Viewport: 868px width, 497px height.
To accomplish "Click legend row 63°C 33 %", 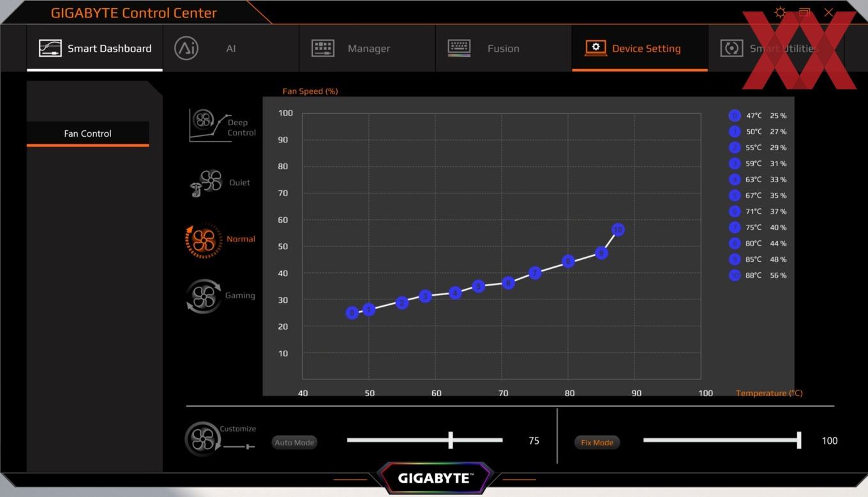I will click(758, 180).
